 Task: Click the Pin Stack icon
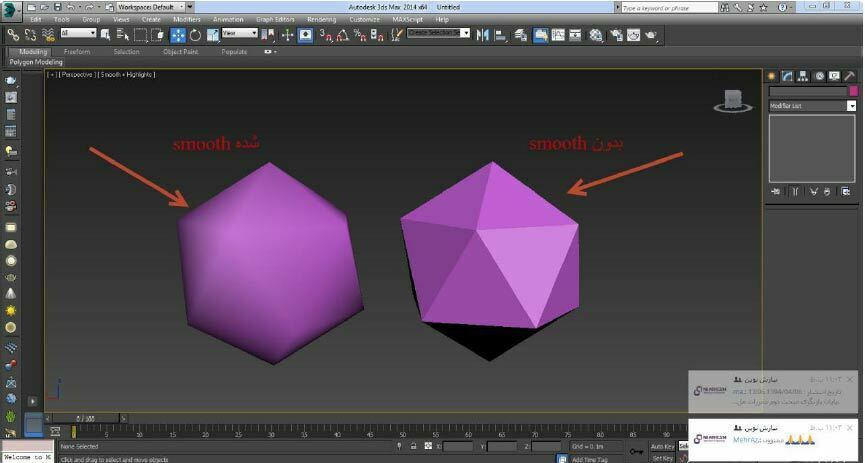776,190
